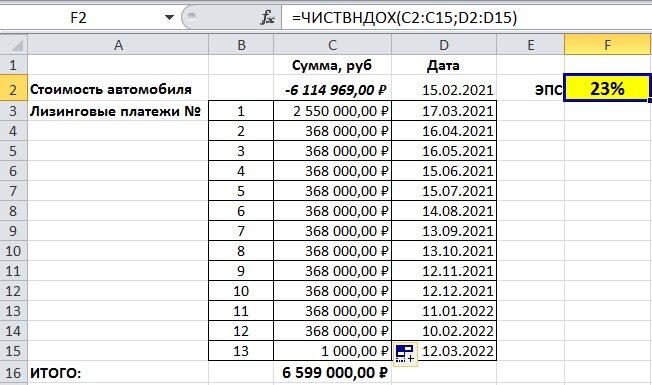This screenshot has height=385, width=652.
Task: Select date cell 16.04.2021
Action: click(444, 131)
